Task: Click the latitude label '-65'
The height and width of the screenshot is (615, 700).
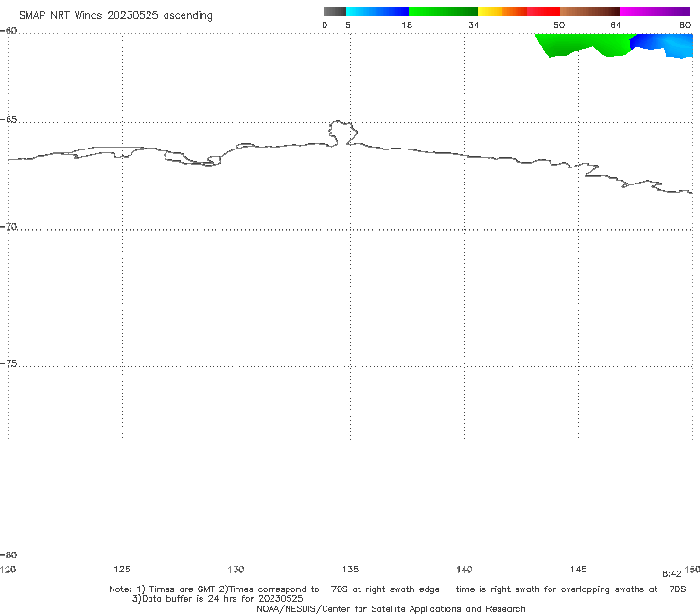Action: tap(9, 120)
